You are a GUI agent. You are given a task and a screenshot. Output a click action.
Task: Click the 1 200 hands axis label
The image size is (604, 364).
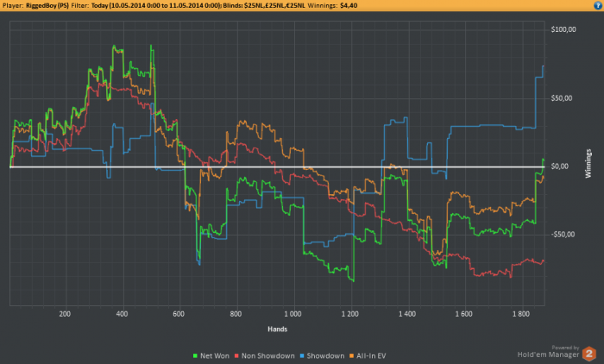click(x=349, y=314)
